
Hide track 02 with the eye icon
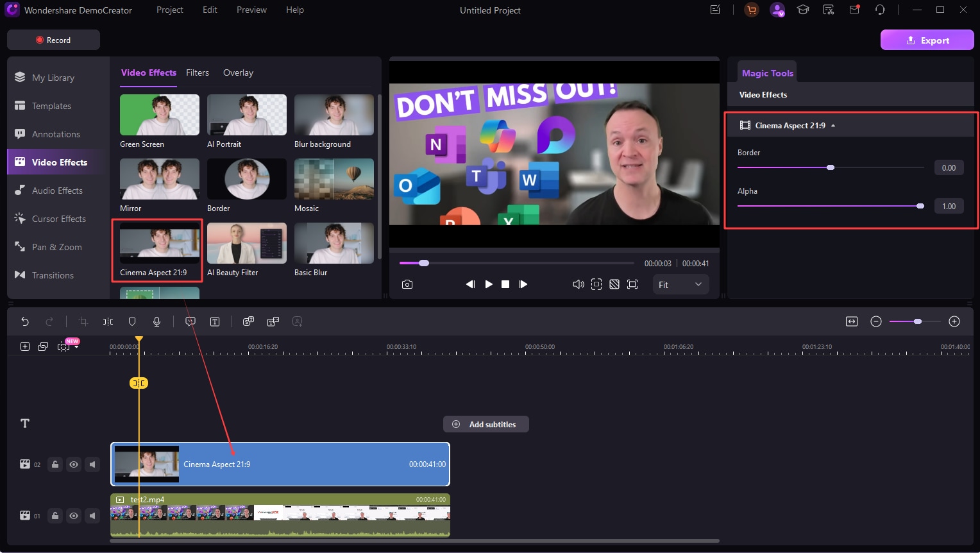[74, 464]
